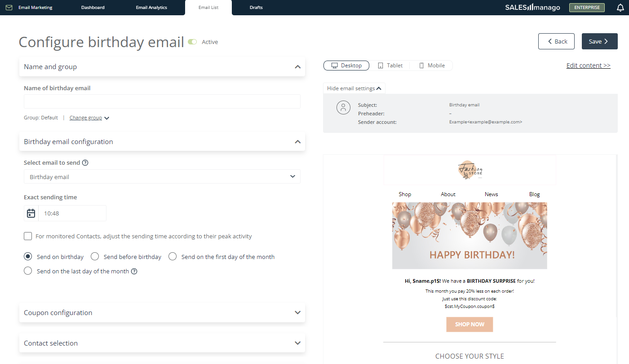Switch preview to Mobile view

(x=432, y=66)
